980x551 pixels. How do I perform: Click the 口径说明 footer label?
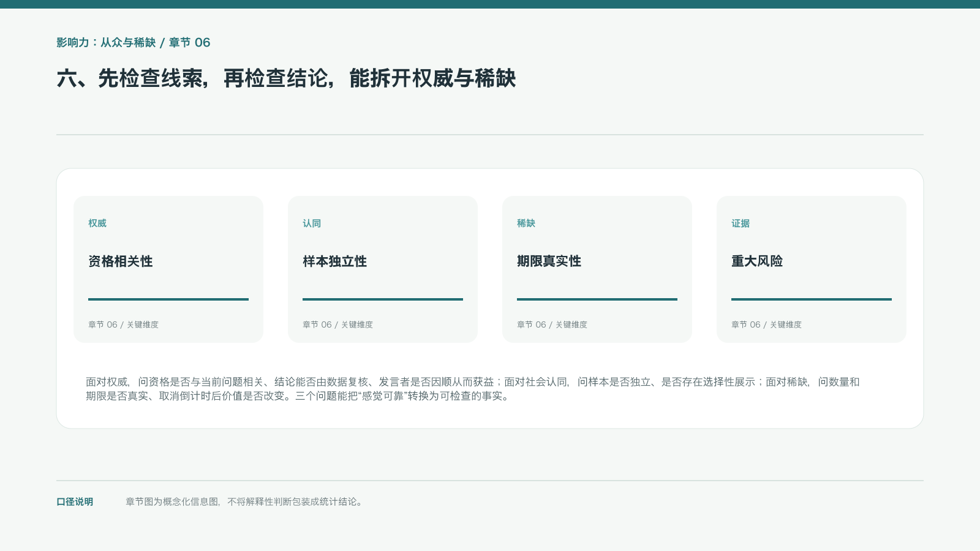click(75, 502)
